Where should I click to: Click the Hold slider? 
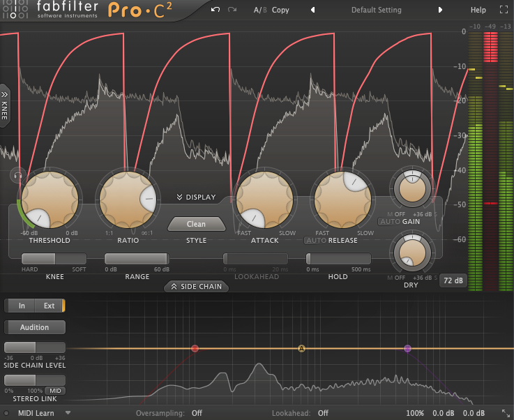338,259
